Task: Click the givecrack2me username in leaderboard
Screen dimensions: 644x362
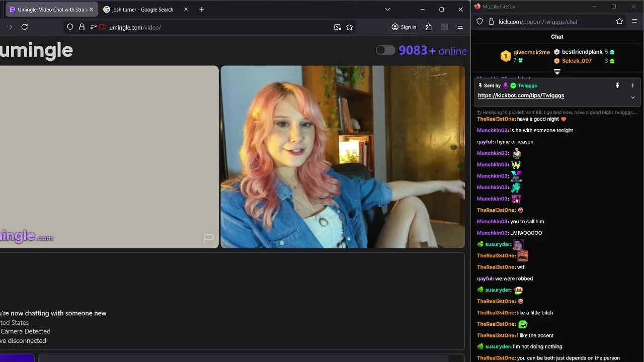Action: 531,52
